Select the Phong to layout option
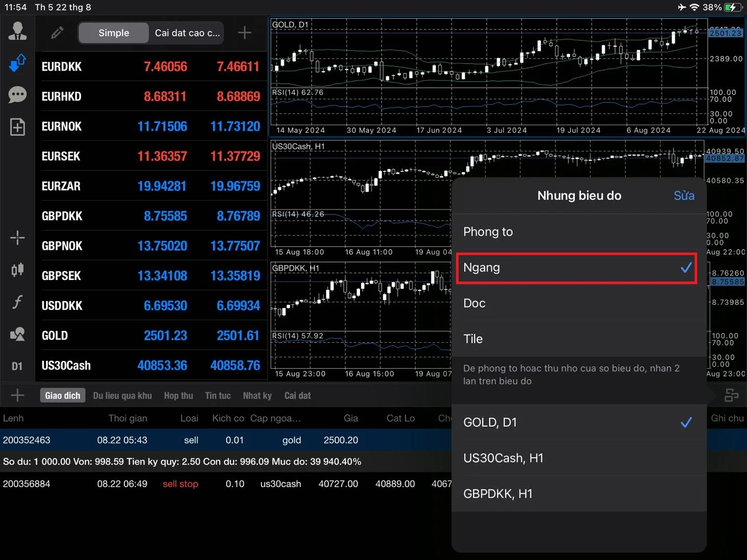Image resolution: width=747 pixels, height=560 pixels. coord(579,232)
